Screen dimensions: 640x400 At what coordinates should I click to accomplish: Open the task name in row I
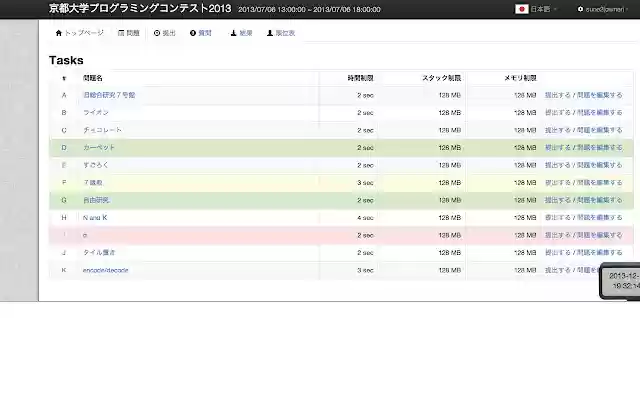tap(85, 236)
